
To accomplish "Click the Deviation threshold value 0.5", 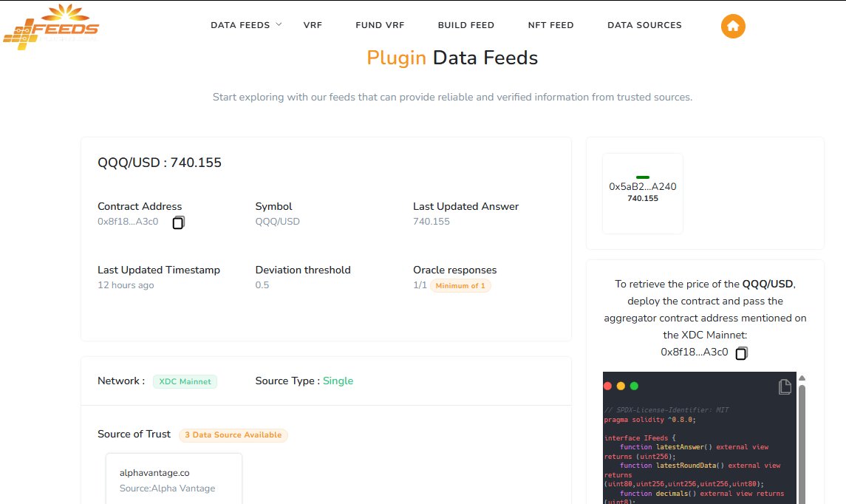I will pos(262,285).
